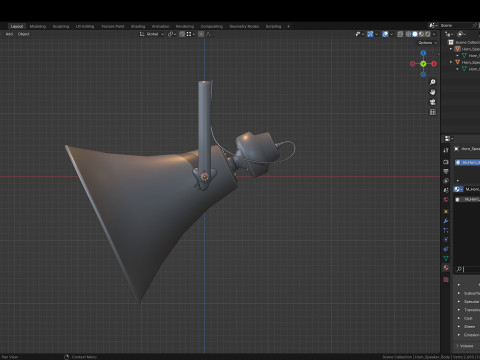Open the Animation workspace tab
480x360 pixels.
(160, 26)
